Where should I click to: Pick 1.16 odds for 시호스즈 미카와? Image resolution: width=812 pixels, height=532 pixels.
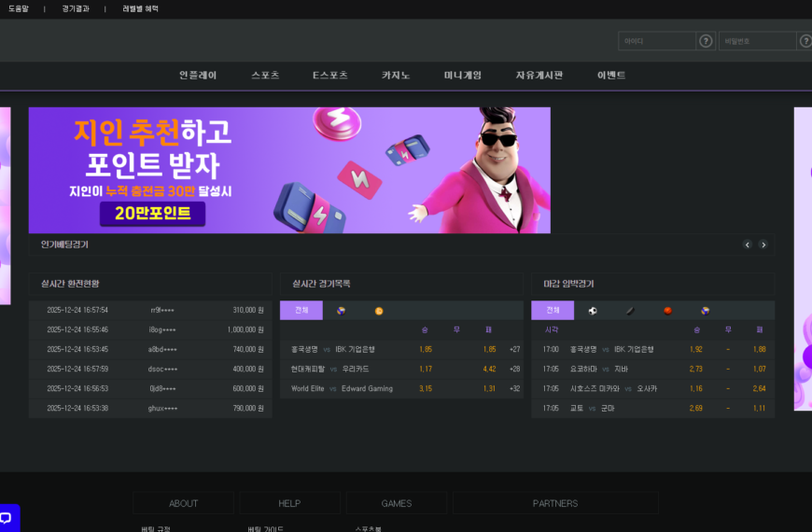pyautogui.click(x=696, y=388)
